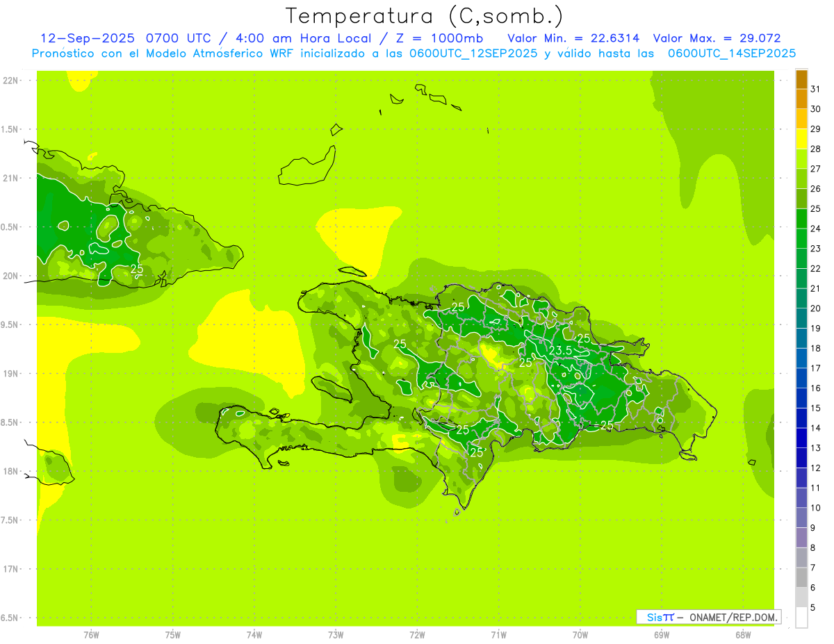Viewport: 834px width, 644px height.
Task: Click the 23.5 contour label on the map
Action: (x=560, y=351)
